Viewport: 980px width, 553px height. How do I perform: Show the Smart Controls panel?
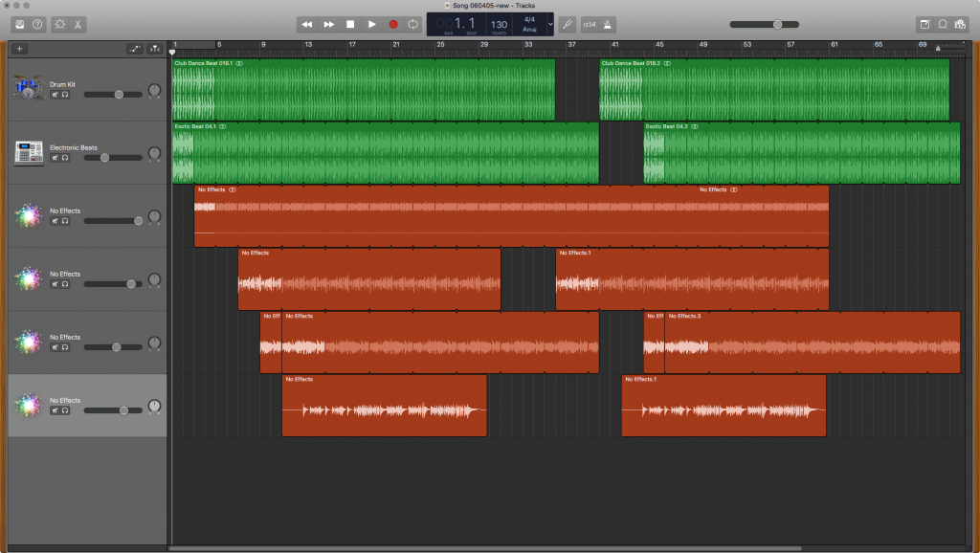[x=60, y=24]
